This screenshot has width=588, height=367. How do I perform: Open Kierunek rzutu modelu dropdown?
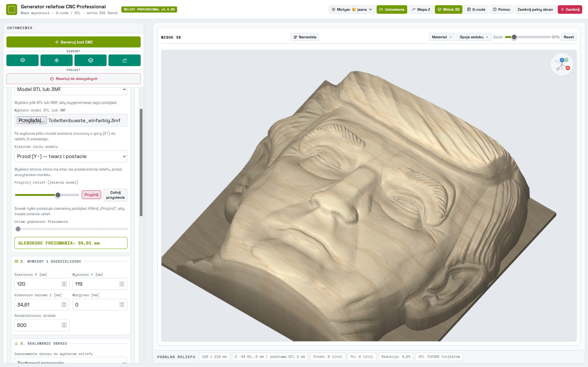click(71, 156)
